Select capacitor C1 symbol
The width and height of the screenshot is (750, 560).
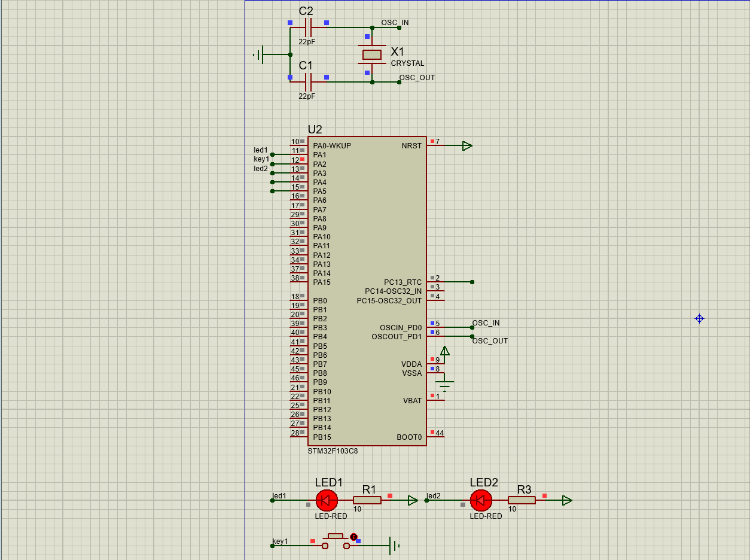click(309, 82)
